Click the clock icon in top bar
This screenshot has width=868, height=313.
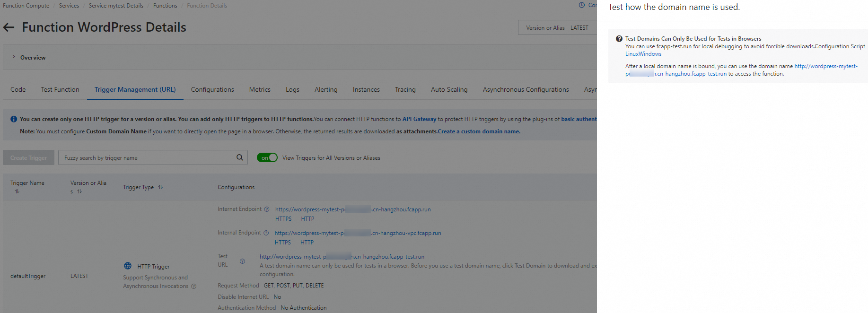point(582,5)
